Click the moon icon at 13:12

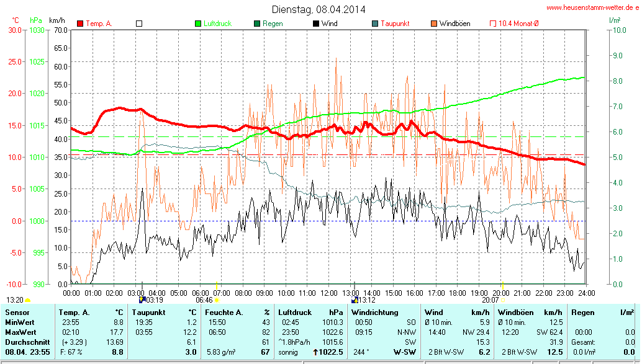[x=355, y=300]
